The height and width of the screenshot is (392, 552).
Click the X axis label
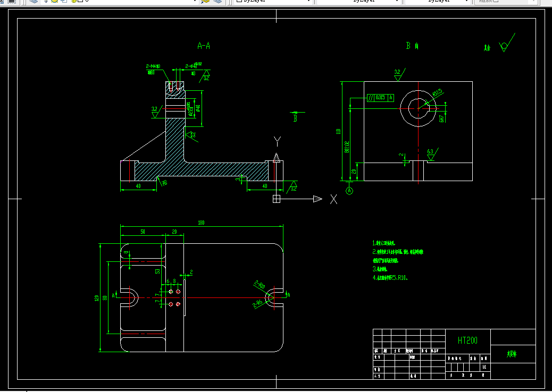point(333,199)
